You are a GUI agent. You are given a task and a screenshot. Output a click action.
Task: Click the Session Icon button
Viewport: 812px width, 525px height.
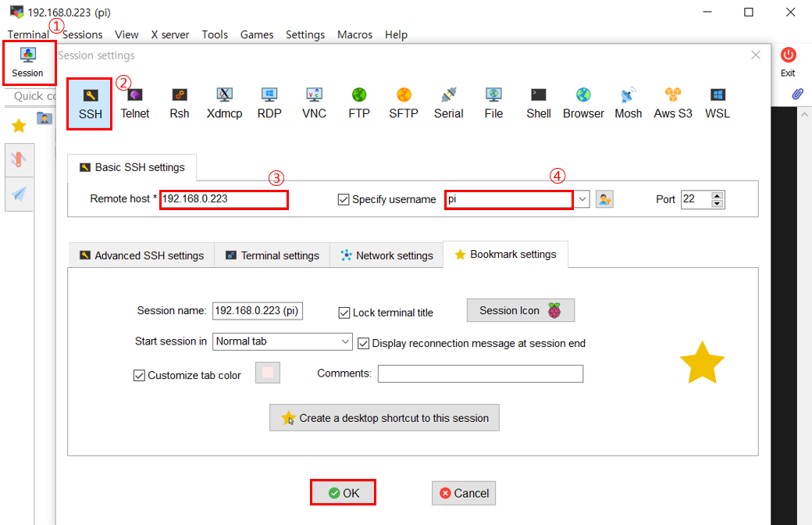click(521, 310)
